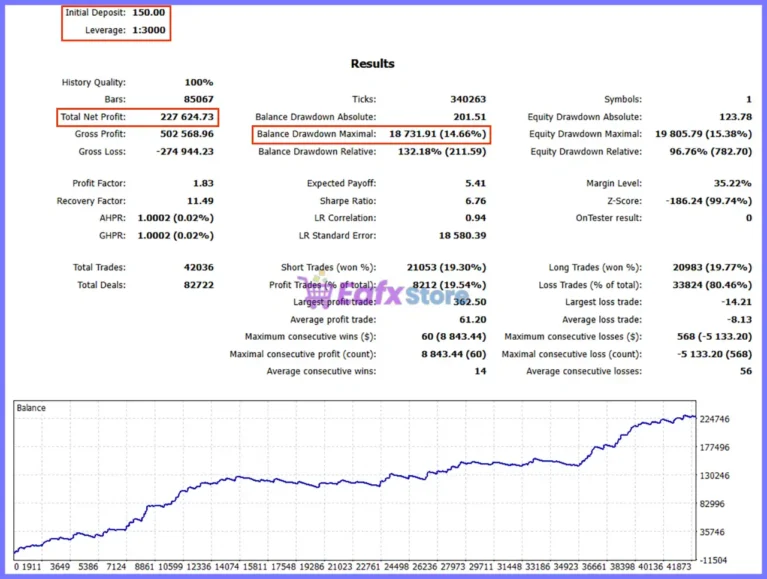Click the Largest loss trade value -14.21
767x579 pixels.
tap(736, 302)
